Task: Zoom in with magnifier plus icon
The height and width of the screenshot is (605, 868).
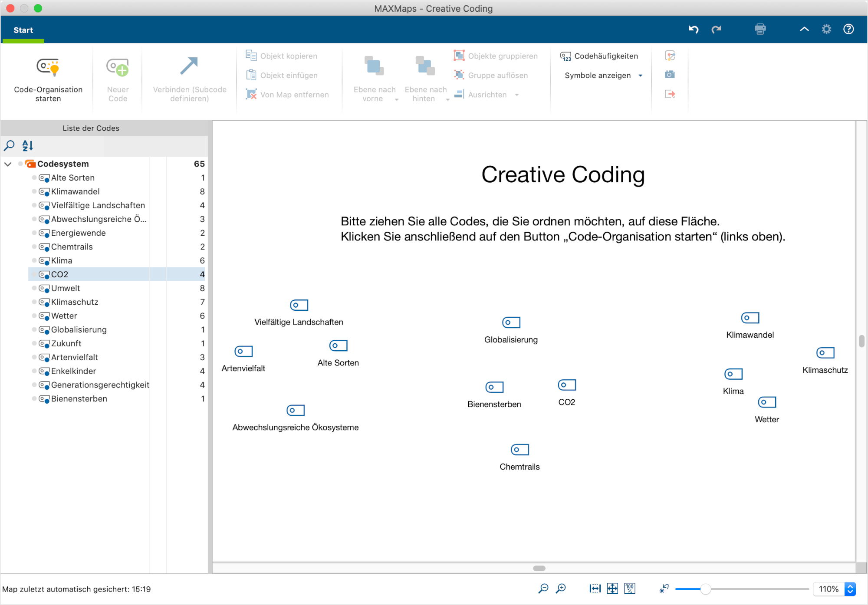Action: coord(561,589)
